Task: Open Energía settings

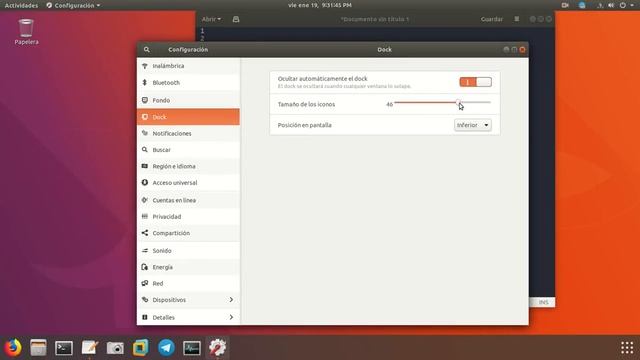Action: 188,267
